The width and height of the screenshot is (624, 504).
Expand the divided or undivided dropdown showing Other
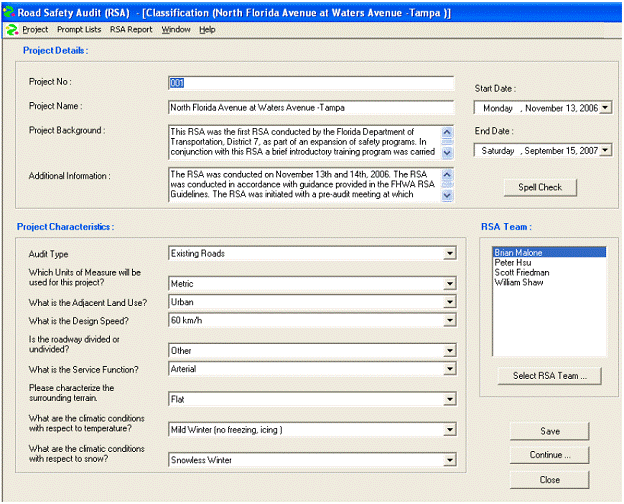coord(450,350)
